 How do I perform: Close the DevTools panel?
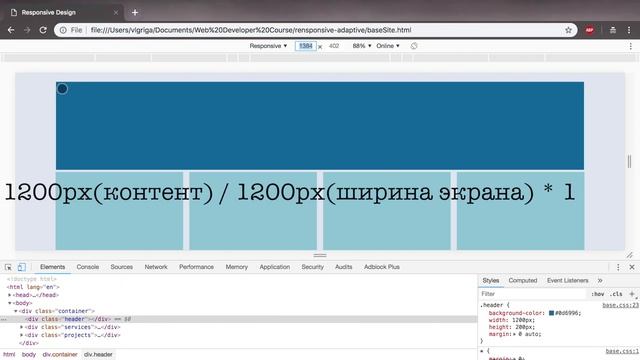point(632,267)
